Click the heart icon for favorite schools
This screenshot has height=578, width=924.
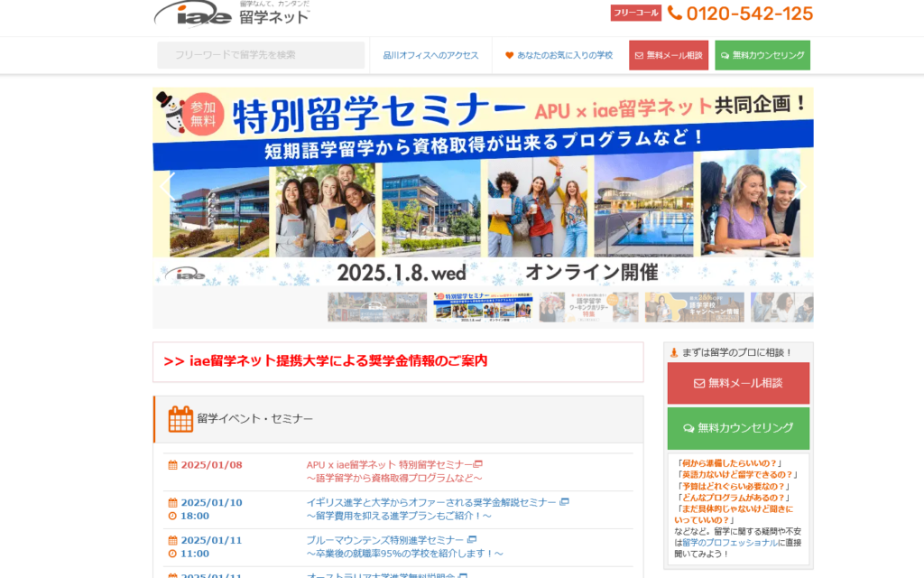click(x=509, y=55)
